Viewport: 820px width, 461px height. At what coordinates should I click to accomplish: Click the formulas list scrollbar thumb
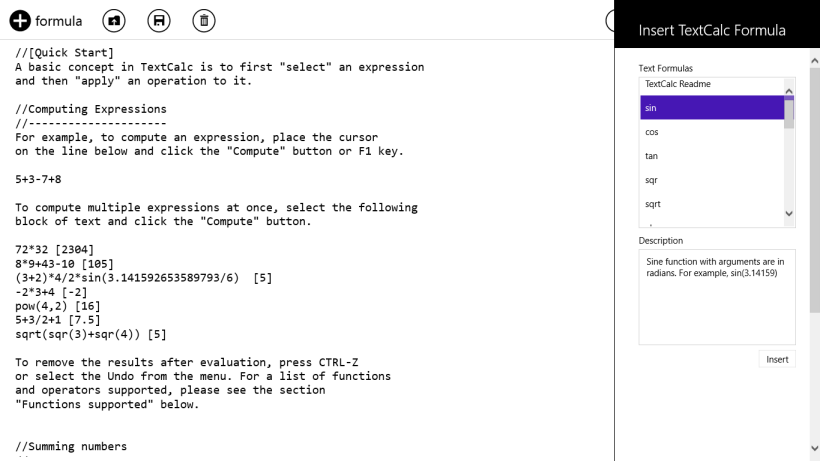pos(789,112)
